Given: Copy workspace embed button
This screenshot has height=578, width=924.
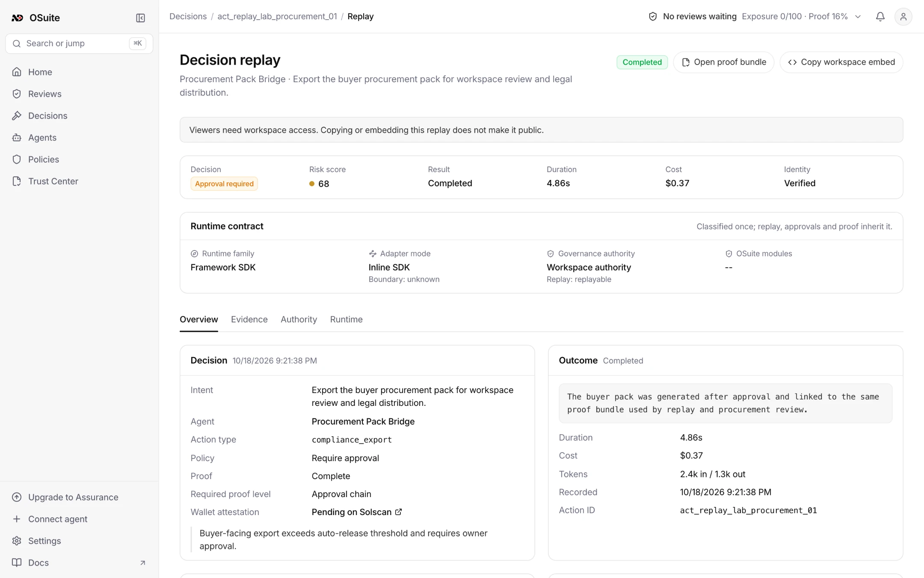Looking at the screenshot, I should [x=841, y=62].
